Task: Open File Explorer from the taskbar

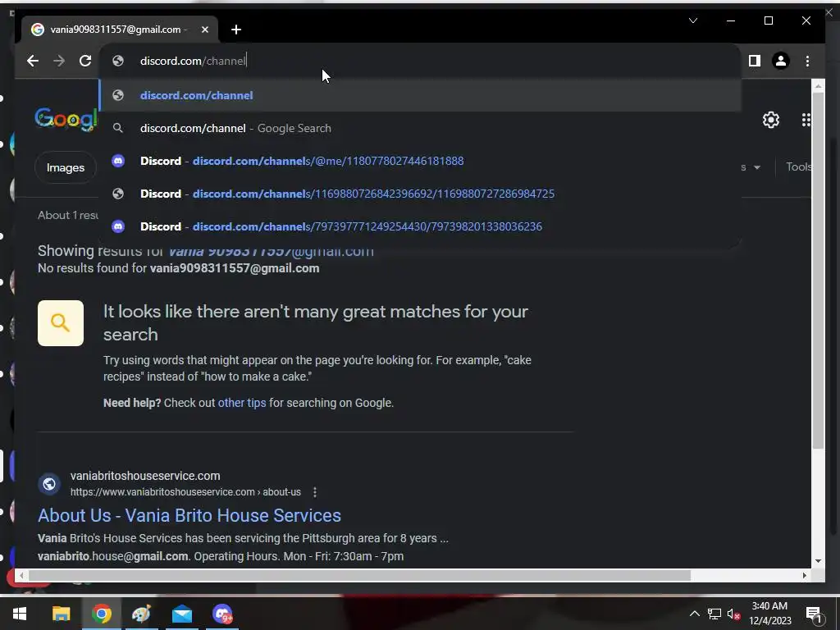Action: (x=61, y=614)
